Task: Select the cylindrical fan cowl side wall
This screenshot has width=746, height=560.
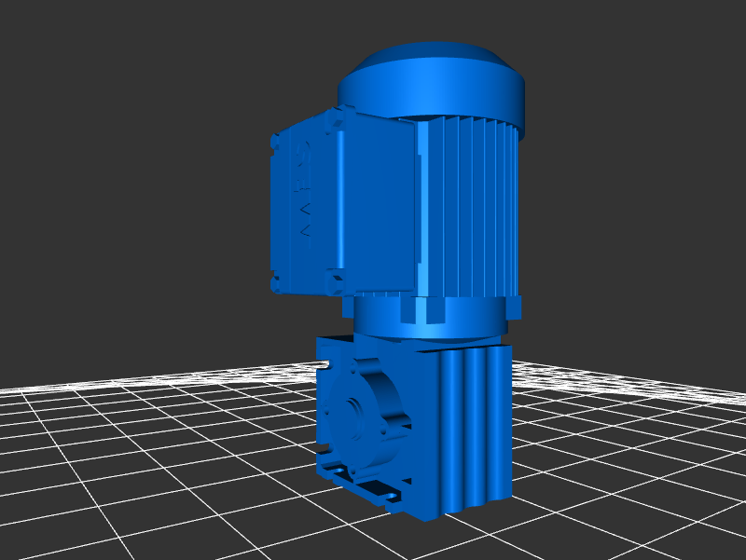Action: 438,93
